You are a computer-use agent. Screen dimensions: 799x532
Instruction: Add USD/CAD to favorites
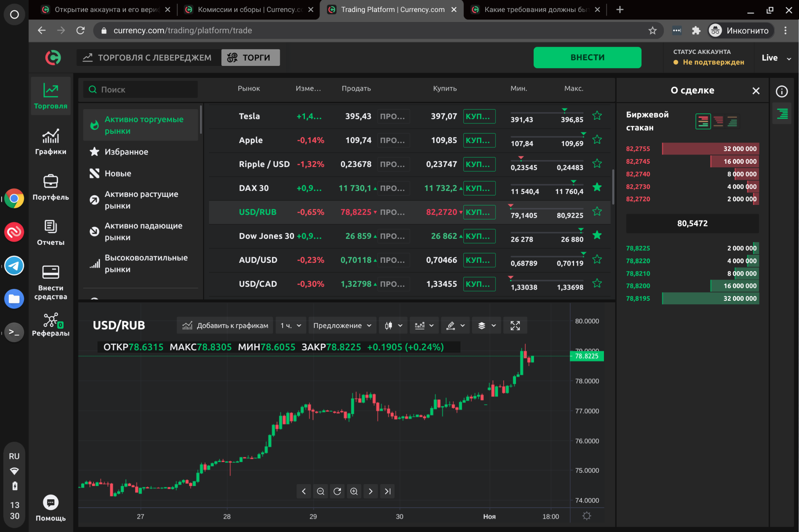coord(597,284)
